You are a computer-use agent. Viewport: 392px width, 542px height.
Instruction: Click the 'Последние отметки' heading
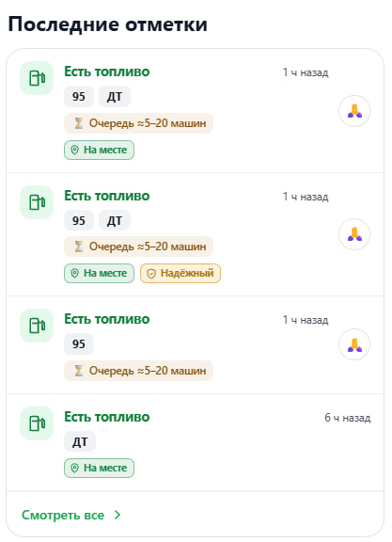coord(108,24)
